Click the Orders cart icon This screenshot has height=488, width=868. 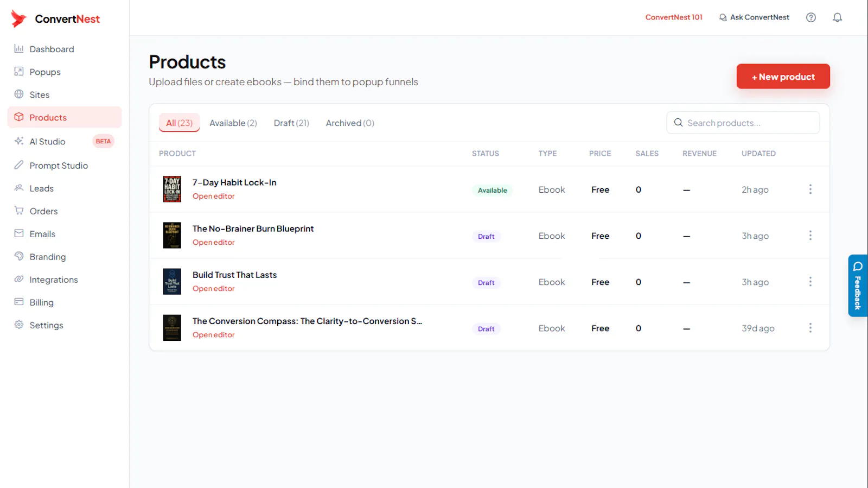coord(19,211)
